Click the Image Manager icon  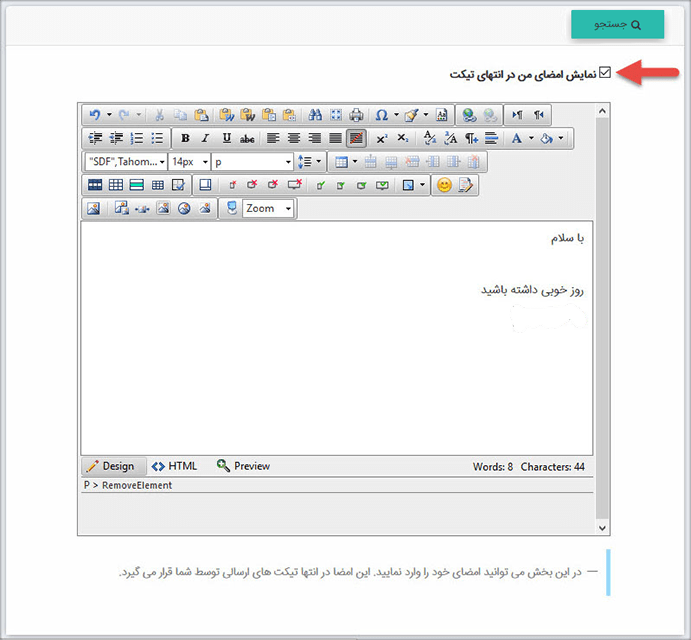(93, 208)
